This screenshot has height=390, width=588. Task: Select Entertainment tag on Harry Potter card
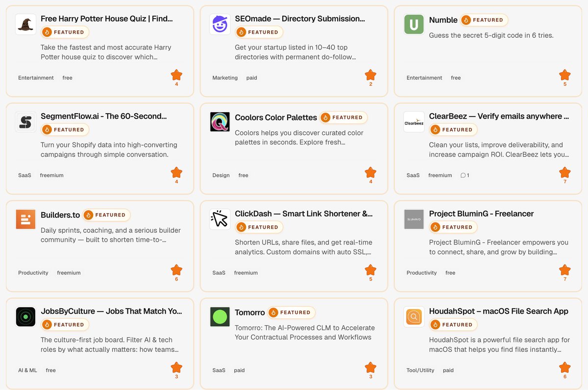[36, 78]
